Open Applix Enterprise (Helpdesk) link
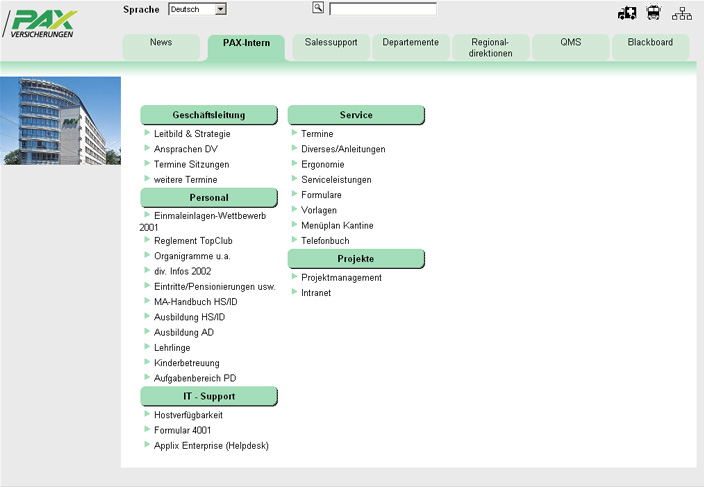The width and height of the screenshot is (704, 487). point(211,445)
